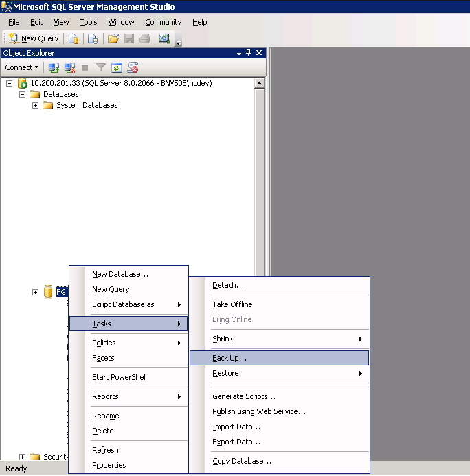Open the View menu
This screenshot has height=476, width=470.
tap(61, 22)
